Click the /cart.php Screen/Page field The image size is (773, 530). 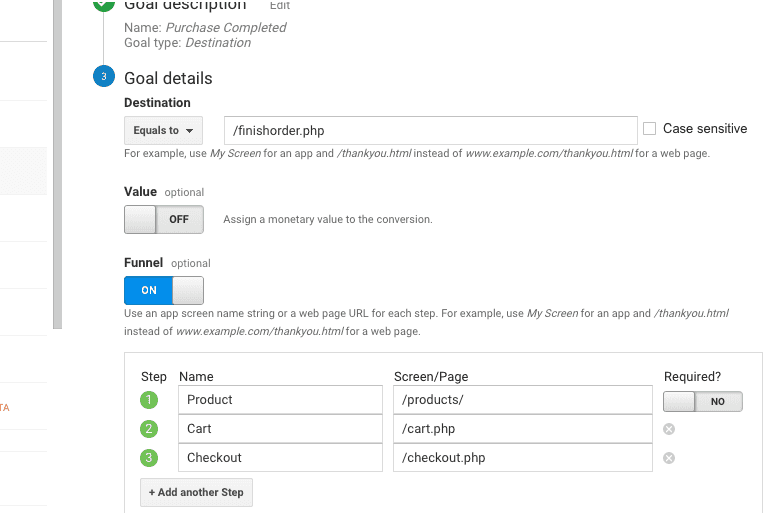523,429
